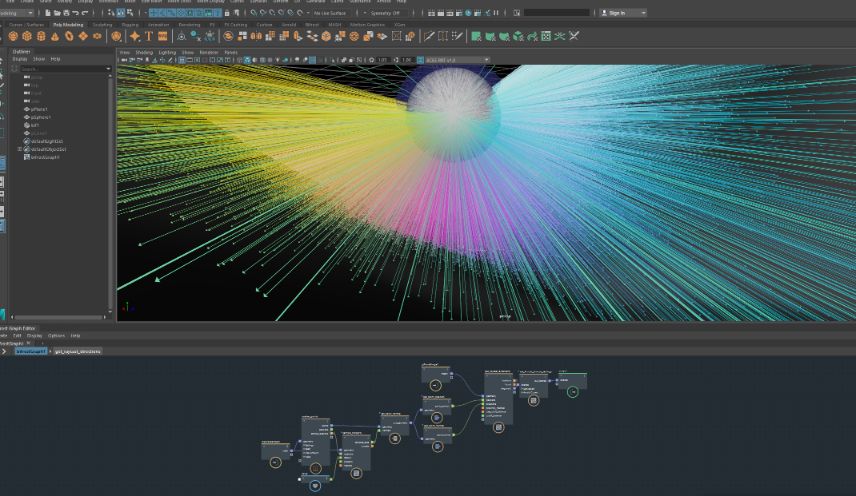Expand the defaultObjectSet item
This screenshot has height=496, width=856.
click(20, 149)
